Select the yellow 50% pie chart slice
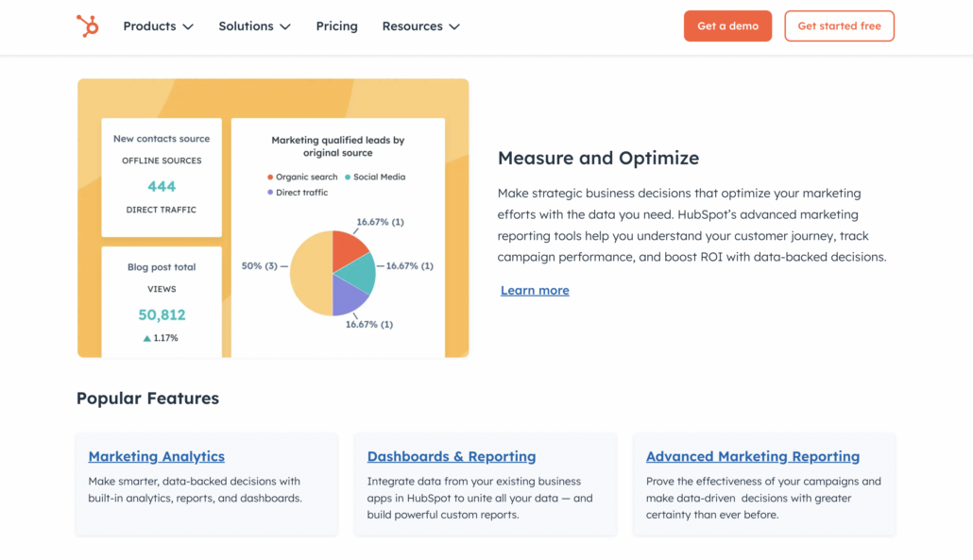This screenshot has height=560, width=973. tap(310, 273)
